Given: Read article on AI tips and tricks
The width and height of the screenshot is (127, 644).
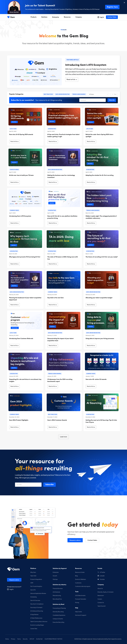Looking at the screenshot, I should [x=53, y=142].
